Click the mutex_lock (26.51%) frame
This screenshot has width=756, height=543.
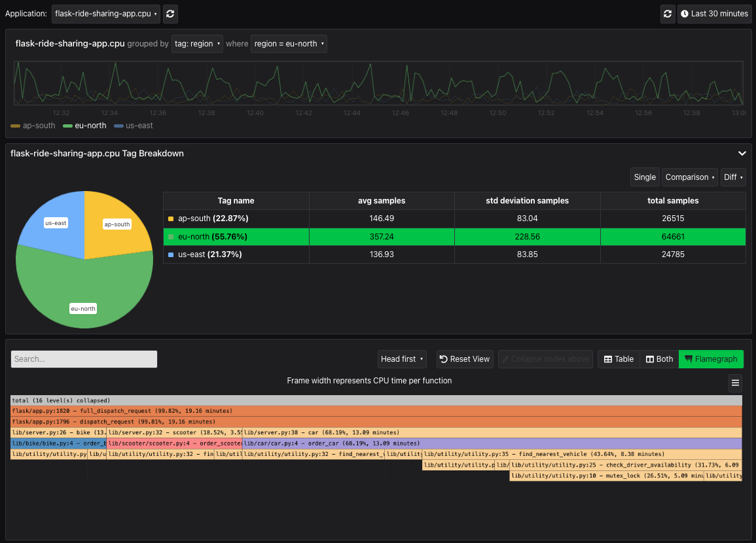pyautogui.click(x=607, y=476)
